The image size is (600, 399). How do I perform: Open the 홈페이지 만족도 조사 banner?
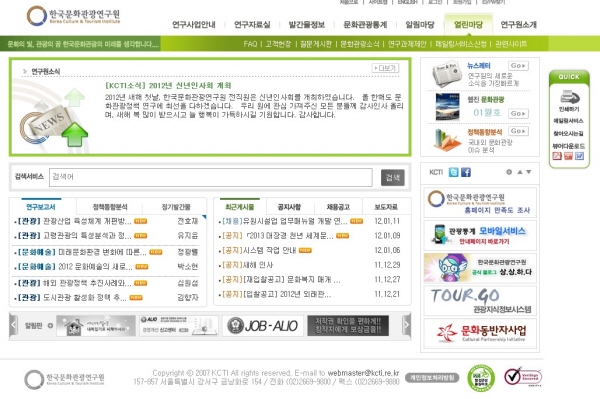(480, 202)
